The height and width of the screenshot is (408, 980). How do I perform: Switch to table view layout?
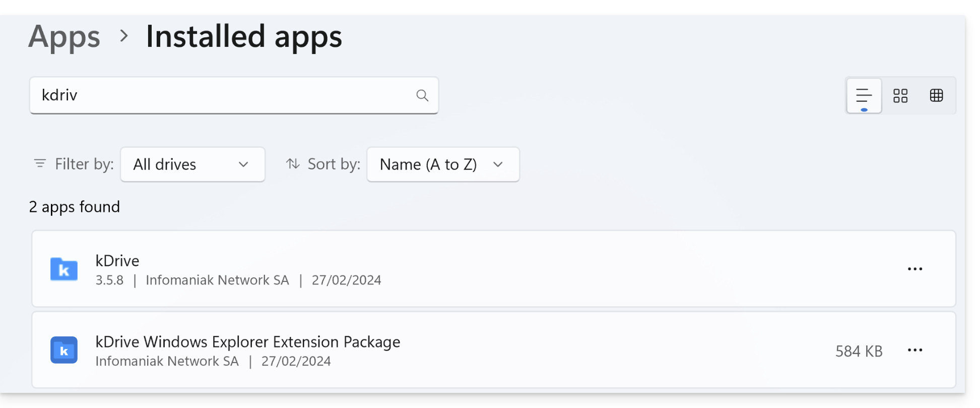tap(937, 95)
